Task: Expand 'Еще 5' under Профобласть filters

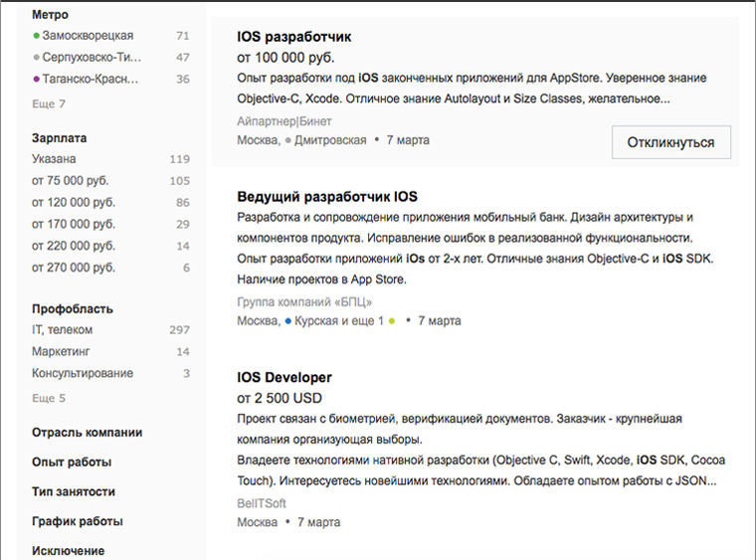Action: point(49,398)
